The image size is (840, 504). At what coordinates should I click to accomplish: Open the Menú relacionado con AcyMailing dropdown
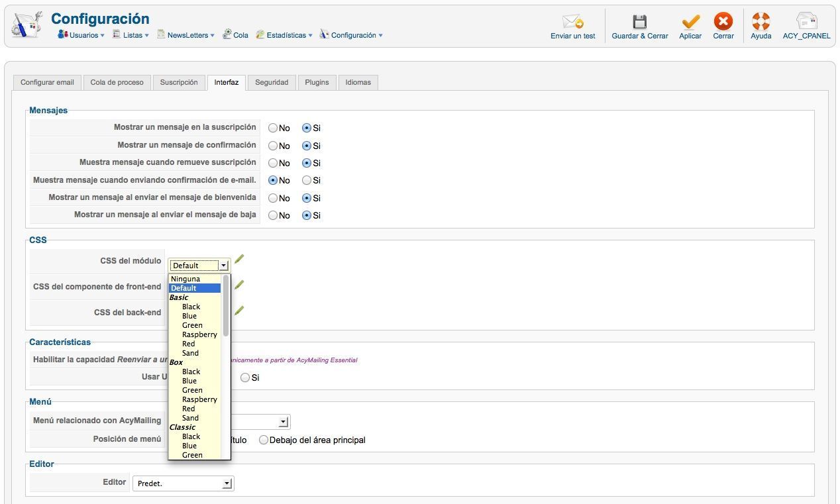pyautogui.click(x=260, y=422)
